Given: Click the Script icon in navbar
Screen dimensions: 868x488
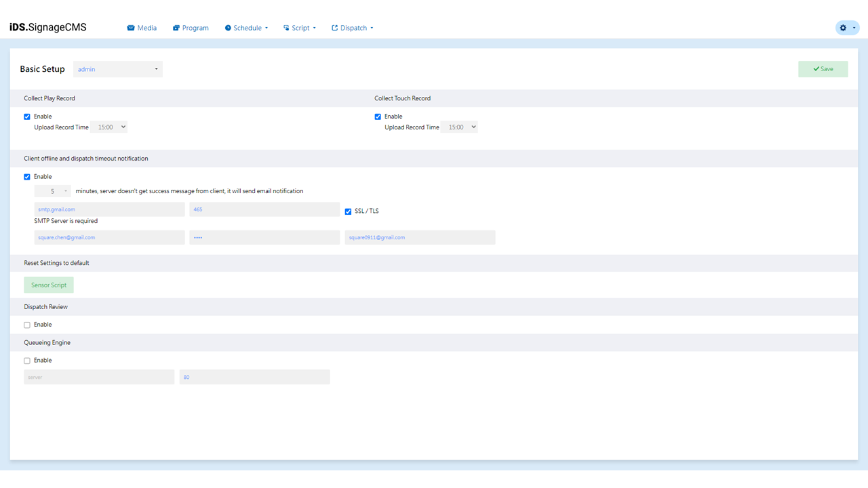Looking at the screenshot, I should 286,28.
